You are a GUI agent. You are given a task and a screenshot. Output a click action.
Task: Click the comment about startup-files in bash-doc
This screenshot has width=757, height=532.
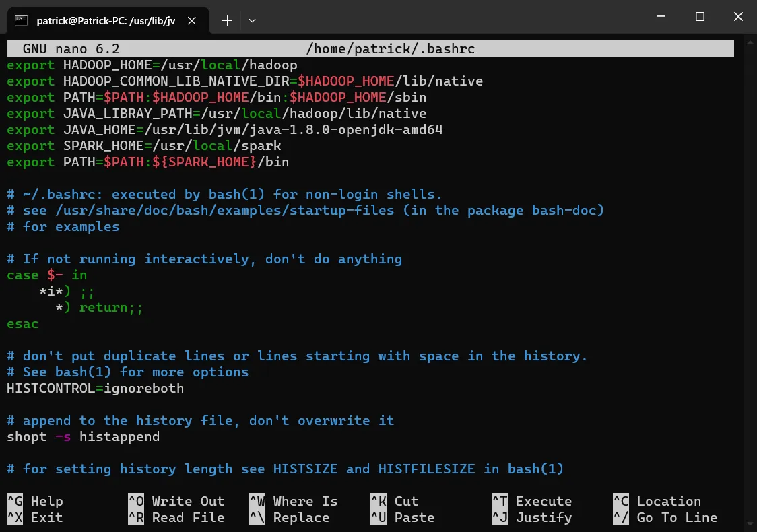click(x=306, y=211)
